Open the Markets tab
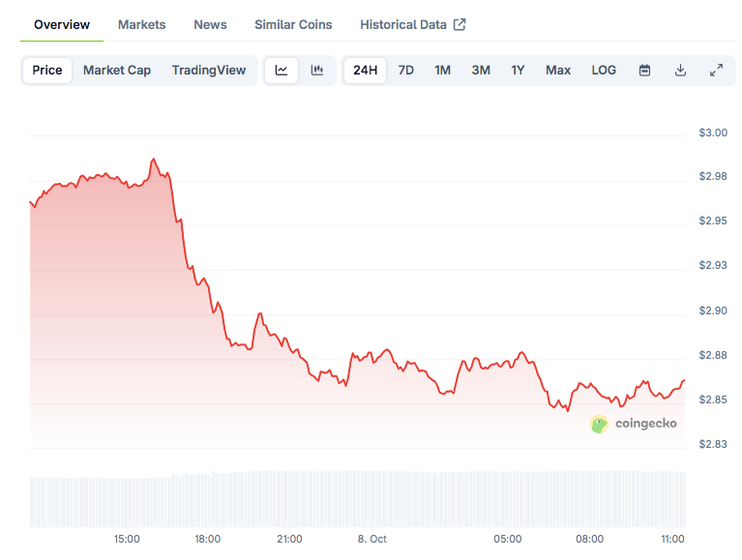The image size is (742, 560). tap(141, 25)
